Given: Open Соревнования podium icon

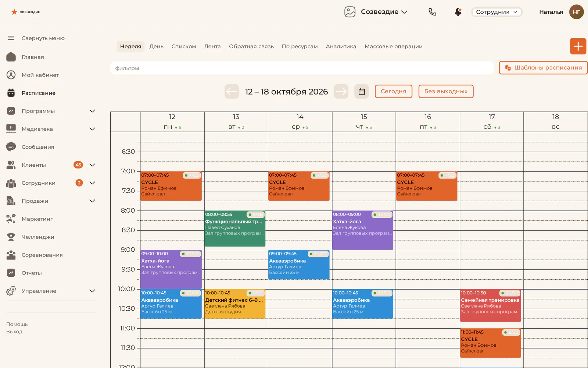Looking at the screenshot, I should [11, 255].
